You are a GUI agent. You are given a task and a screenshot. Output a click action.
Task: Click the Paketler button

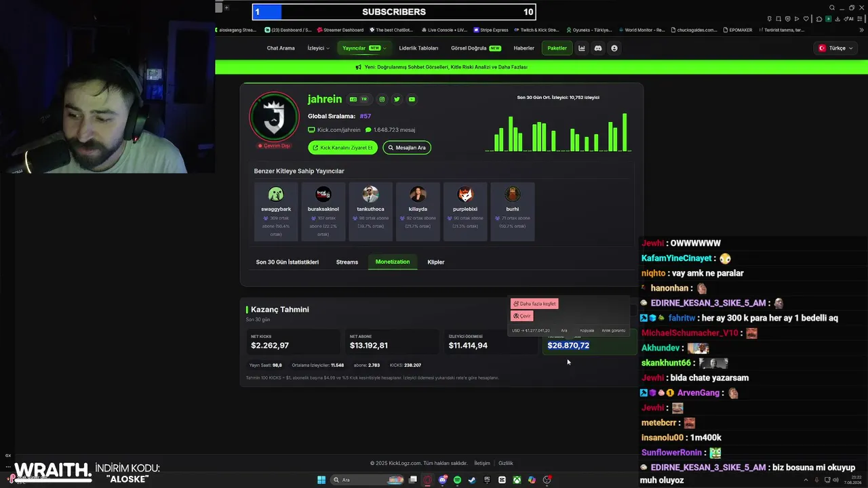[557, 48]
